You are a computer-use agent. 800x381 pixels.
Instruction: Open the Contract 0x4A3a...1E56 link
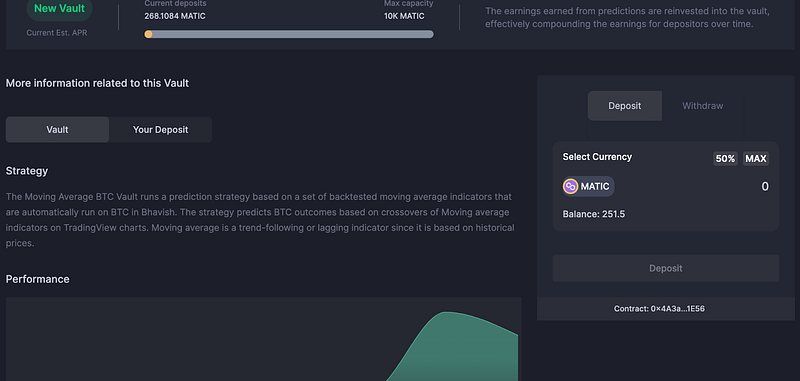(659, 309)
